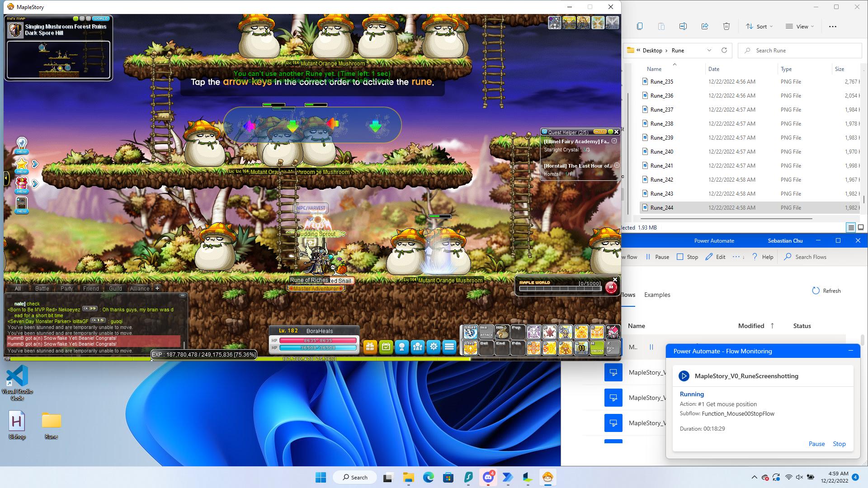
Task: Use the Z PICK UP quick slot
Action: (612, 347)
